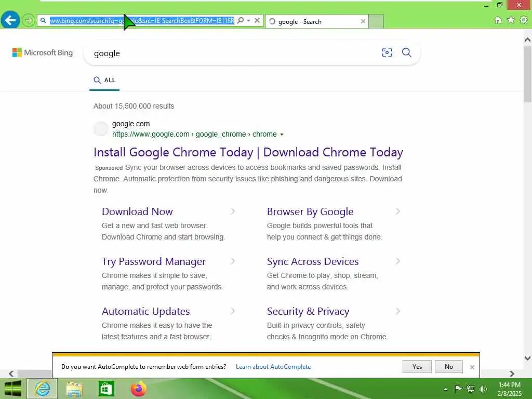Viewport: 532px width, 399px height.
Task: Dismiss the AutoComplete notification bar
Action: (x=472, y=367)
